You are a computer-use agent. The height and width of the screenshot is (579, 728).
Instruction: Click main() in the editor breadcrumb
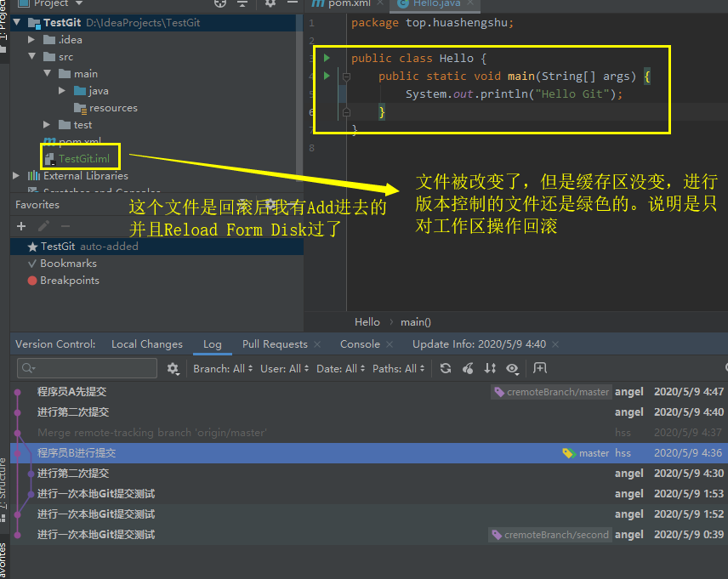click(x=416, y=321)
